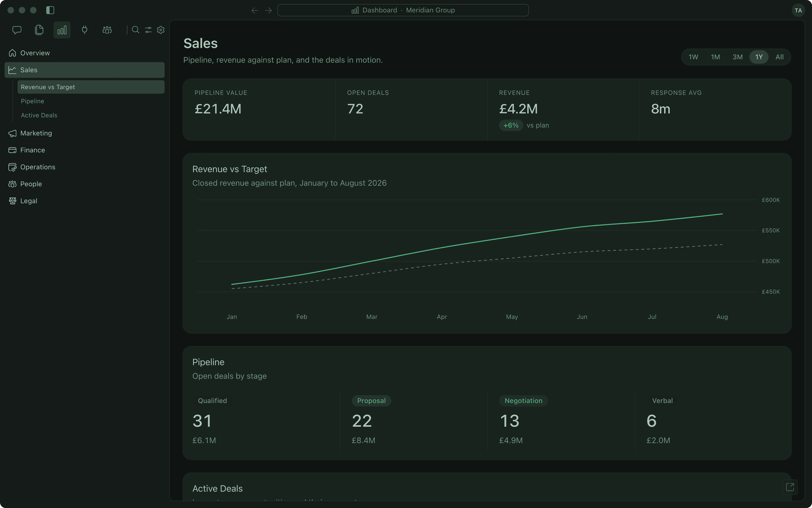This screenshot has height=508, width=812.
Task: Click the Overview home icon
Action: pos(12,53)
